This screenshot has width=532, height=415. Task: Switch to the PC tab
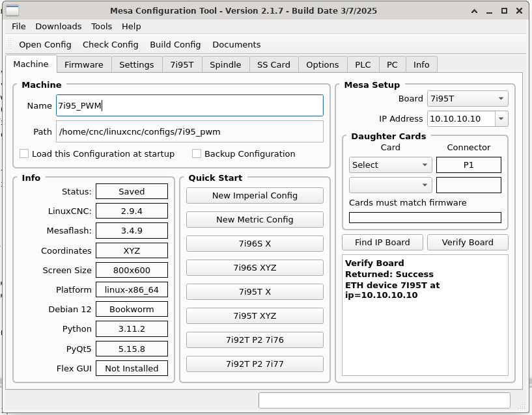click(392, 65)
